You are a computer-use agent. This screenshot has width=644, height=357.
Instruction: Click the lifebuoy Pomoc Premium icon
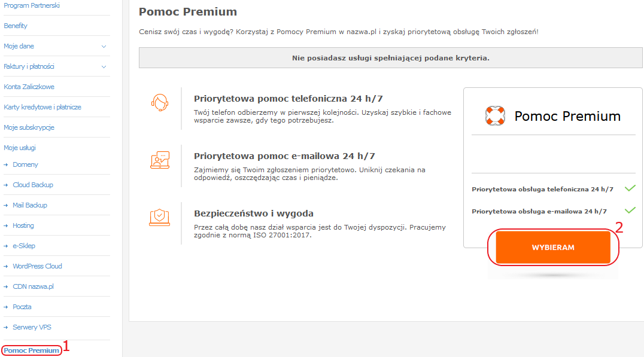click(495, 116)
